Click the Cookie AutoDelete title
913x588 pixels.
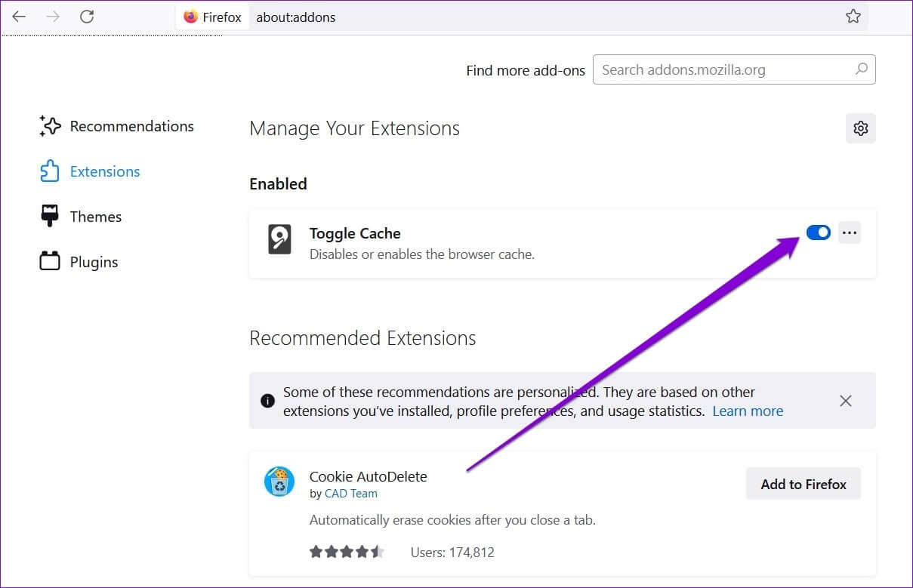369,476
